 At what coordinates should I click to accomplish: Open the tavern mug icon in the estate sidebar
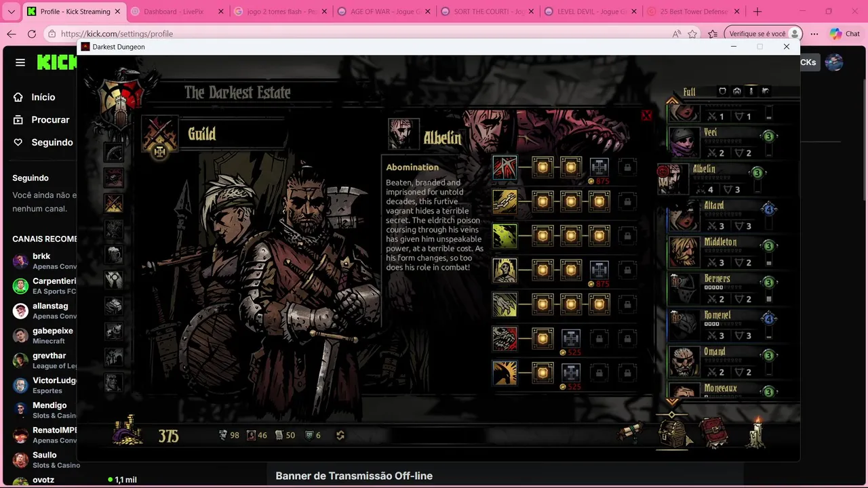113,255
